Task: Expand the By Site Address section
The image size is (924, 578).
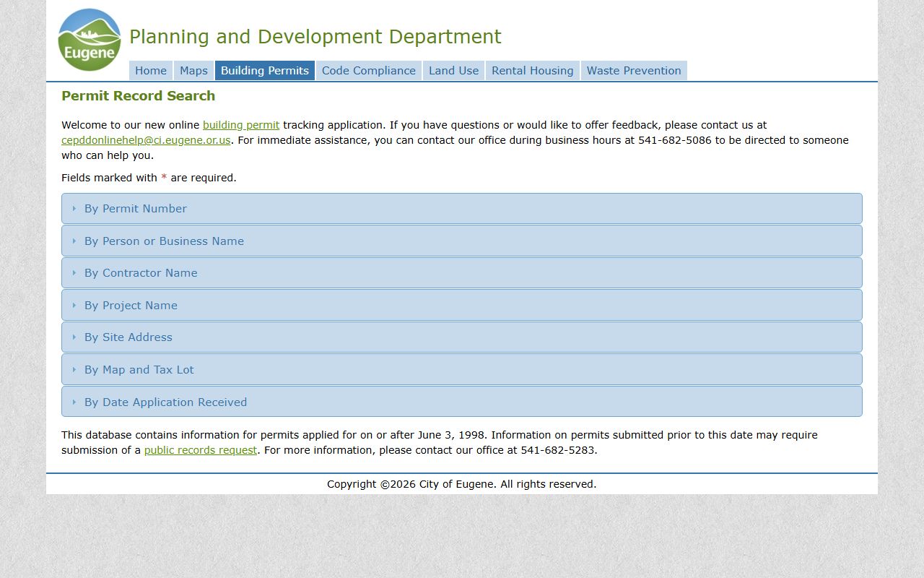Action: point(462,337)
